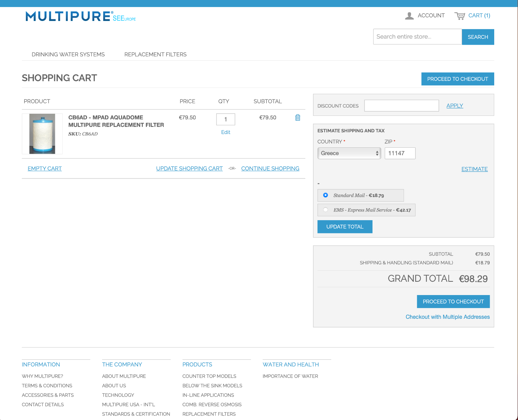Click the Empty Cart link
The width and height of the screenshot is (518, 420).
click(45, 168)
